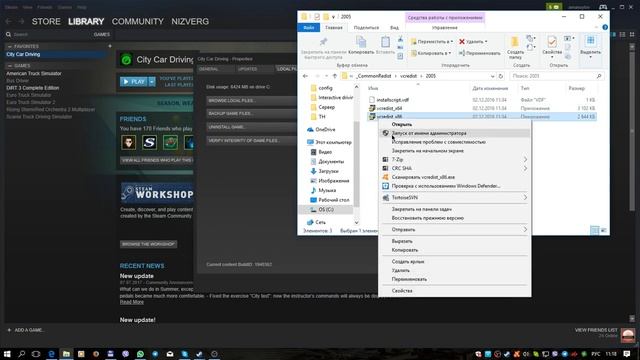640x360 pixels.
Task: Open the Windows Start menu
Action: click(x=7, y=354)
